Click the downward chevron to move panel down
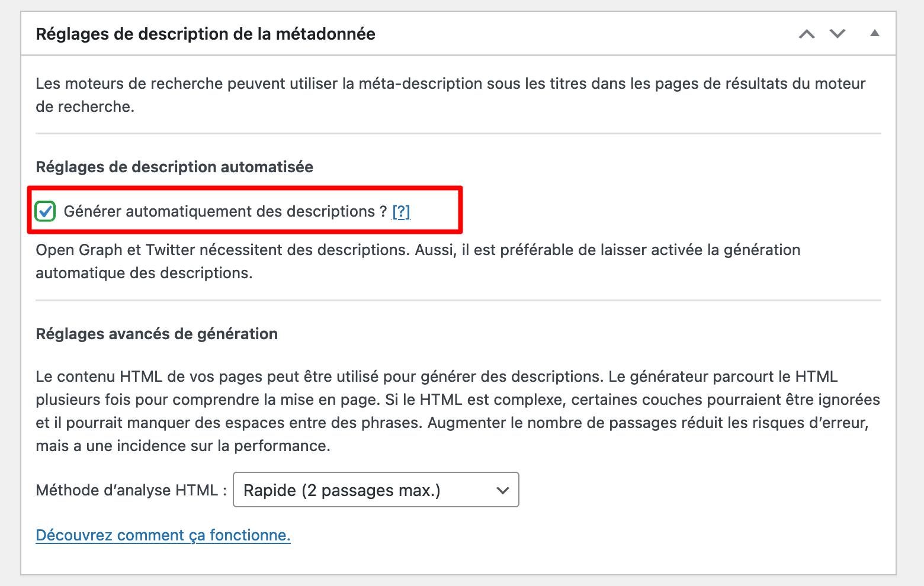 tap(838, 34)
